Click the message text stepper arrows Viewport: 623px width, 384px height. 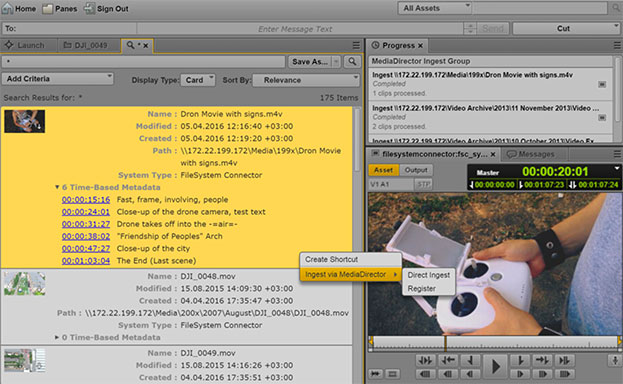(x=470, y=29)
